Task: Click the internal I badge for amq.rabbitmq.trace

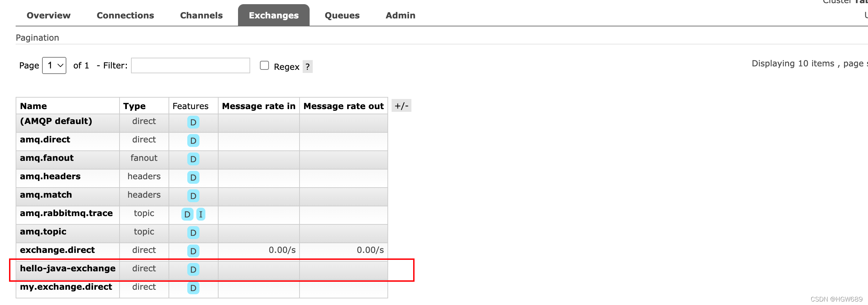Action: 201,214
